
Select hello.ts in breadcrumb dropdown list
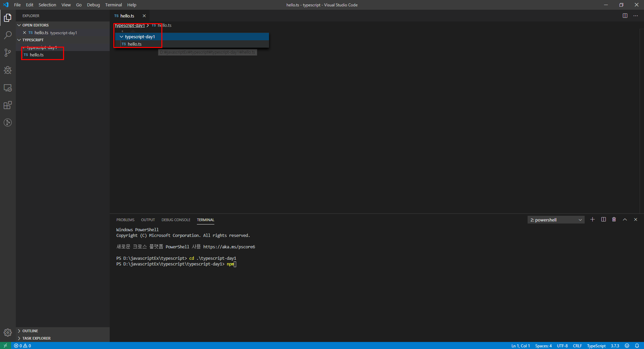tap(192, 44)
